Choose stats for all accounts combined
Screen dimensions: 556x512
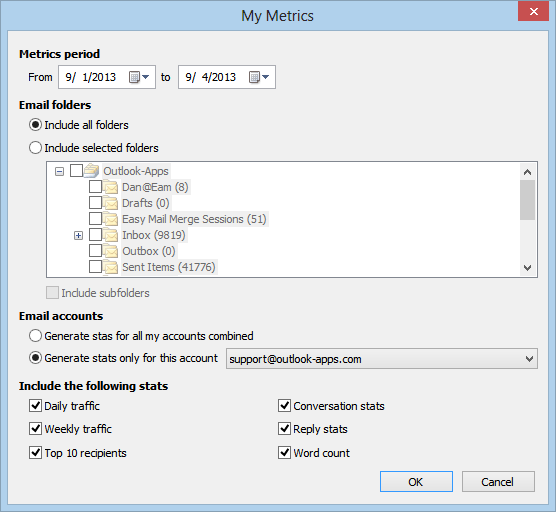[x=35, y=335]
